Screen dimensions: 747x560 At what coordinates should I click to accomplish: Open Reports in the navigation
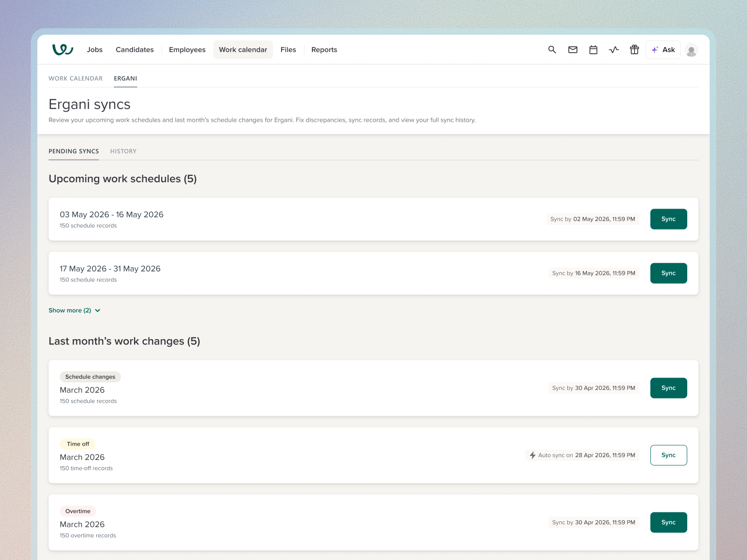[324, 49]
